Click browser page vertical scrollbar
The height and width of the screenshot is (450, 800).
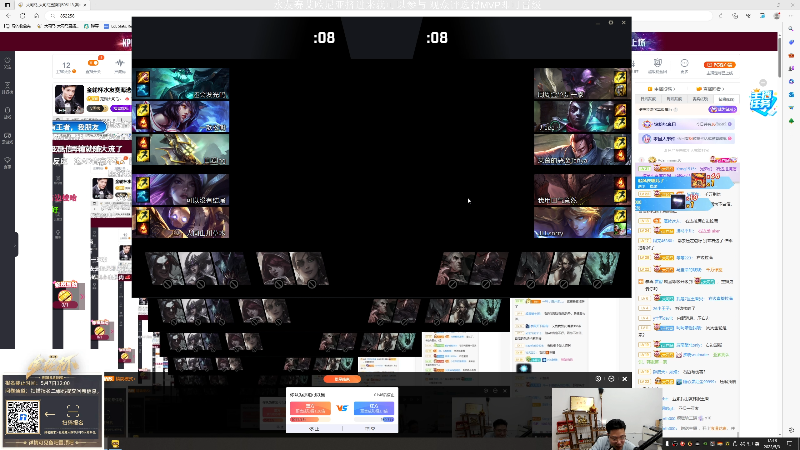click(x=780, y=56)
